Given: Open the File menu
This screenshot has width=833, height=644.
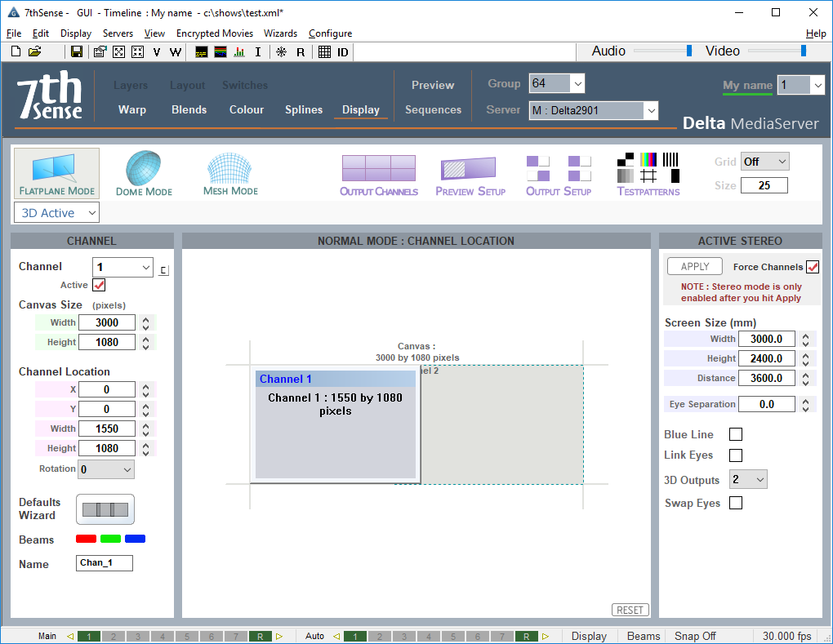Looking at the screenshot, I should (x=14, y=33).
